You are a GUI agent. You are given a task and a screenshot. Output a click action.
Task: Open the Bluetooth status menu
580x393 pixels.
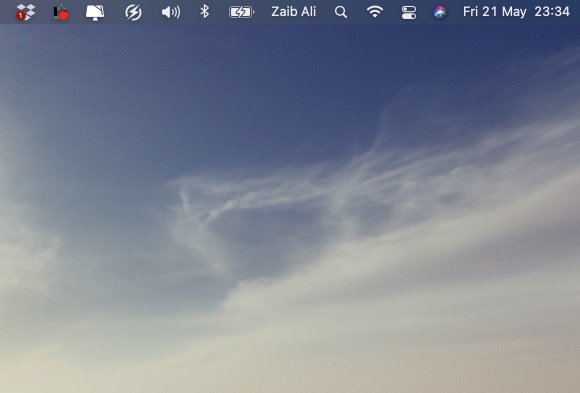click(205, 11)
